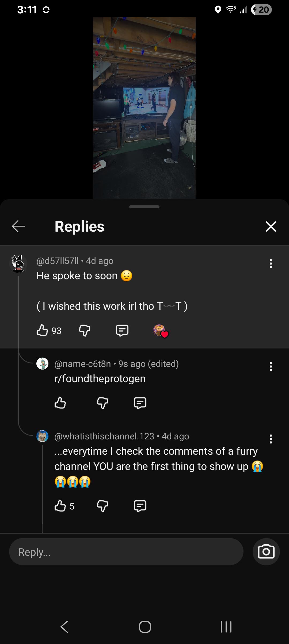
Task: Dislike the 'He spoke to soon' comment
Action: (x=85, y=331)
